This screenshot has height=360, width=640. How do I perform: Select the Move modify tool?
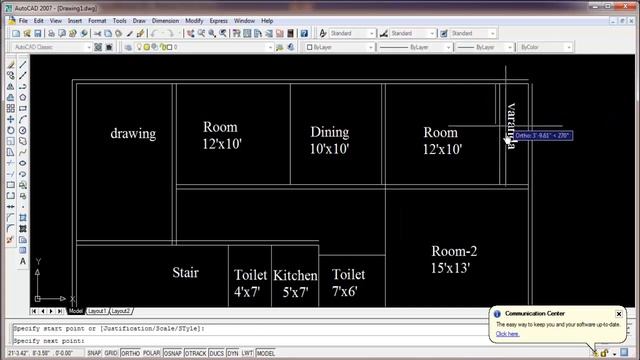tap(11, 120)
